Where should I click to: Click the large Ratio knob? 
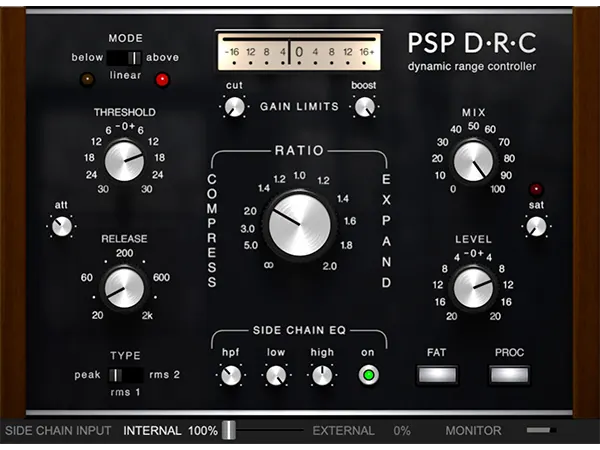(x=300, y=224)
